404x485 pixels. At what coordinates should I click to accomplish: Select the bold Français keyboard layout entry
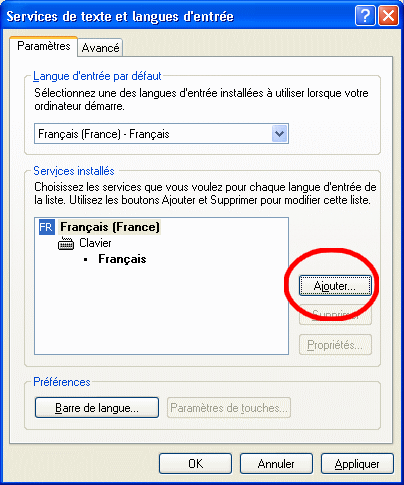point(122,259)
